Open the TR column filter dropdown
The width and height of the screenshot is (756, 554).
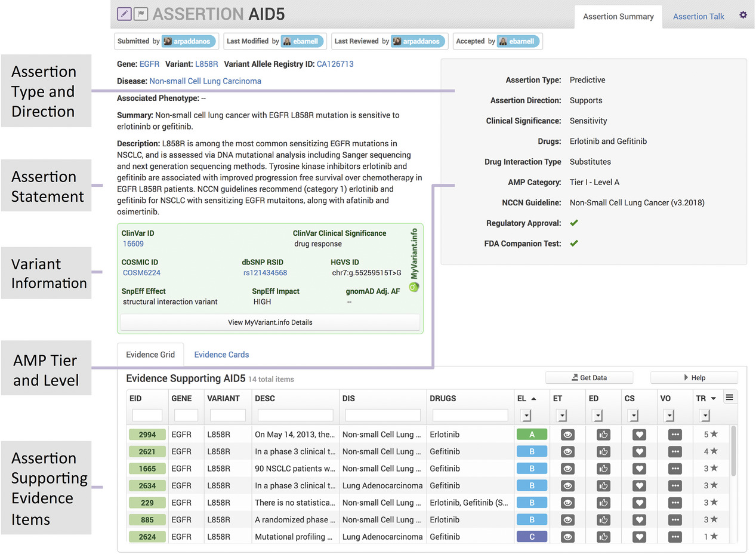pos(705,415)
